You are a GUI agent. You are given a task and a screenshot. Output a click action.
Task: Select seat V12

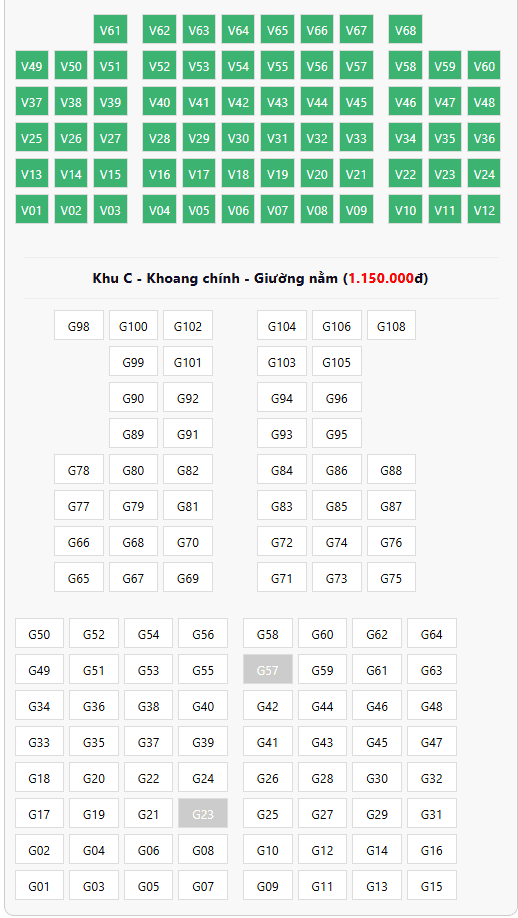pos(484,210)
